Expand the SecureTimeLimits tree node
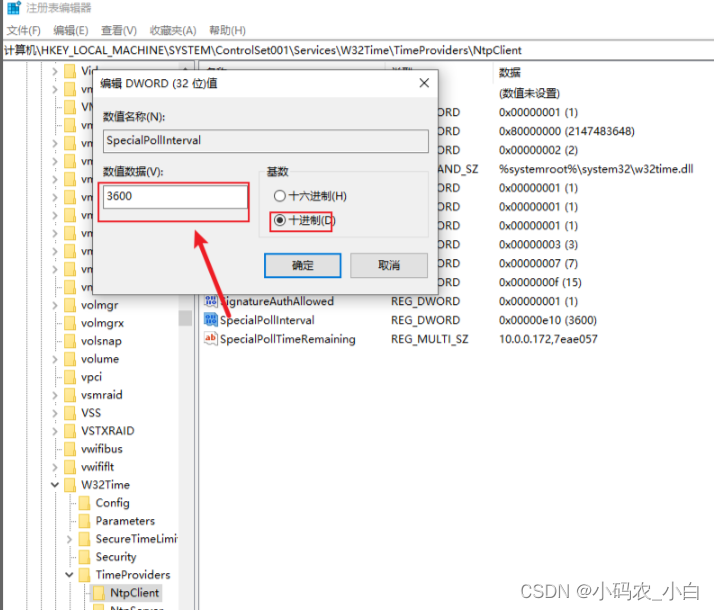This screenshot has height=610, width=714. tap(69, 539)
